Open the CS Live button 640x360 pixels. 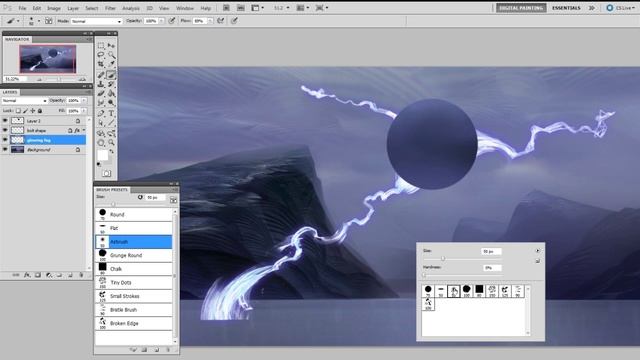tap(621, 8)
